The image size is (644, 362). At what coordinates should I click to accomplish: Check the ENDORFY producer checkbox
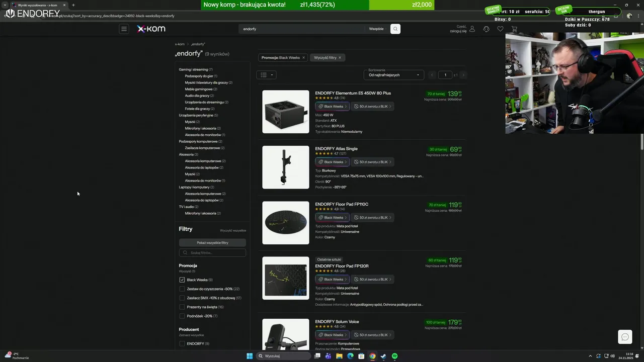pos(182,343)
